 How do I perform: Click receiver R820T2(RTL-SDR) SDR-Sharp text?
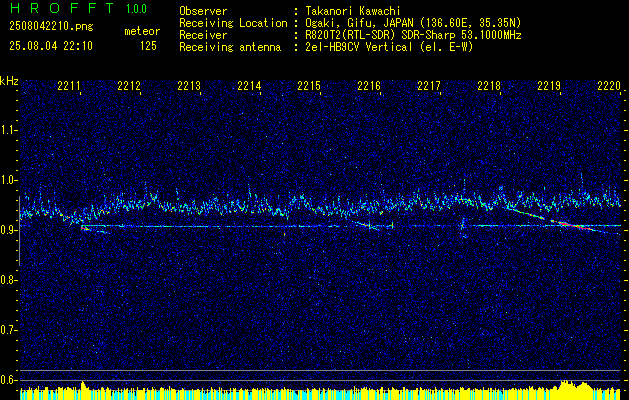413,35
